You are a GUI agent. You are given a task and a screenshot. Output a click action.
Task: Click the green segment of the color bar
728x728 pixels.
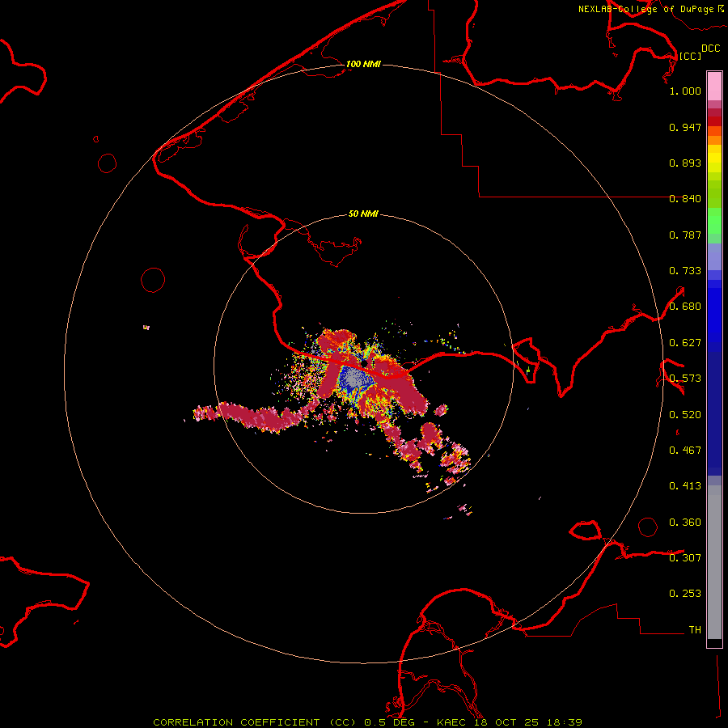(714, 221)
